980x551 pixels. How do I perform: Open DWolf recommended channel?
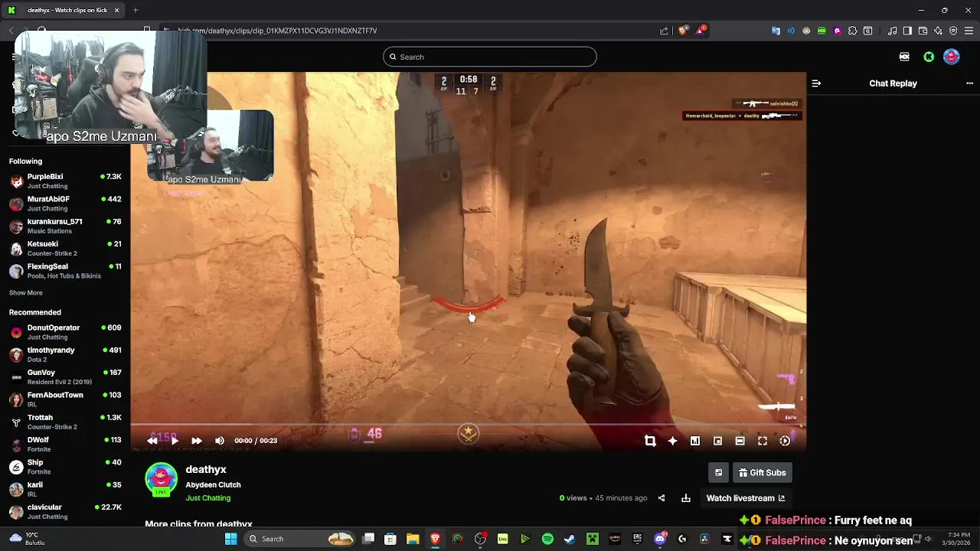coord(65,445)
